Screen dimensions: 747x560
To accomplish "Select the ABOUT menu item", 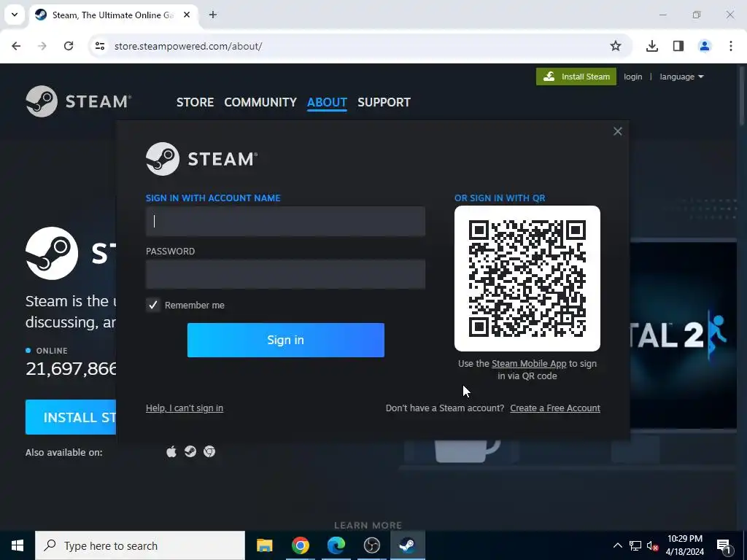I will click(x=327, y=102).
